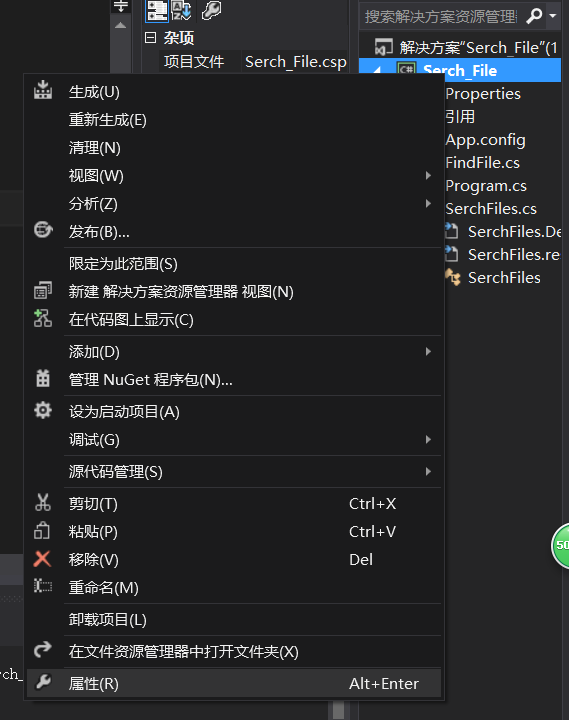Select 引用 references node
Viewport: 569px width, 720px height.
point(460,117)
